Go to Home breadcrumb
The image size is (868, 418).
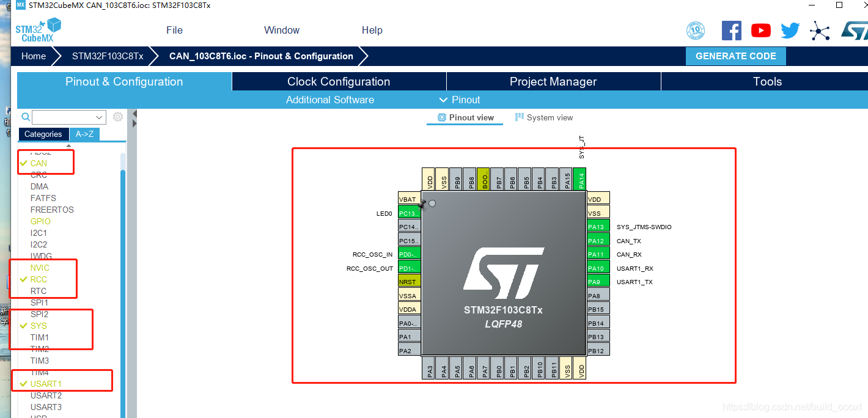(x=34, y=56)
